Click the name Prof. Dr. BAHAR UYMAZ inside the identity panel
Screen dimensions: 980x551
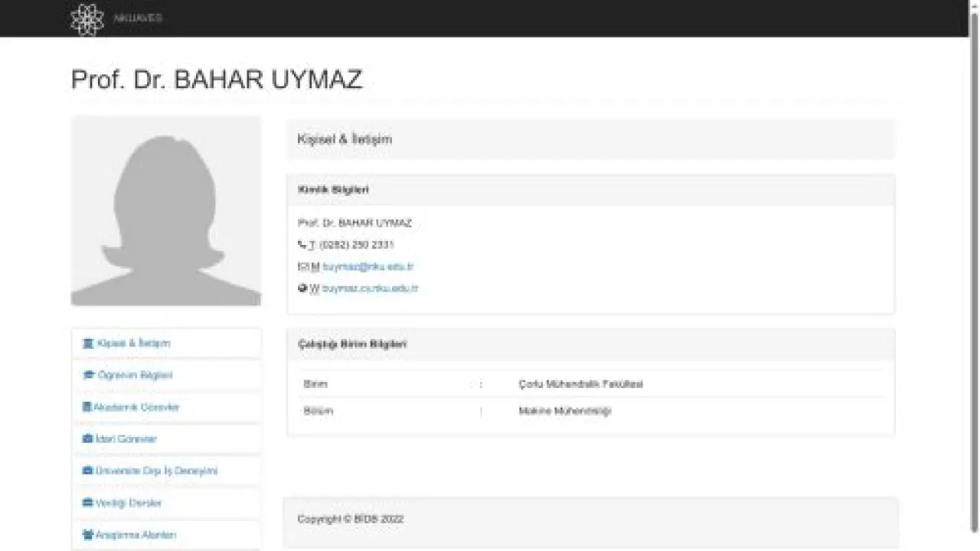point(354,223)
